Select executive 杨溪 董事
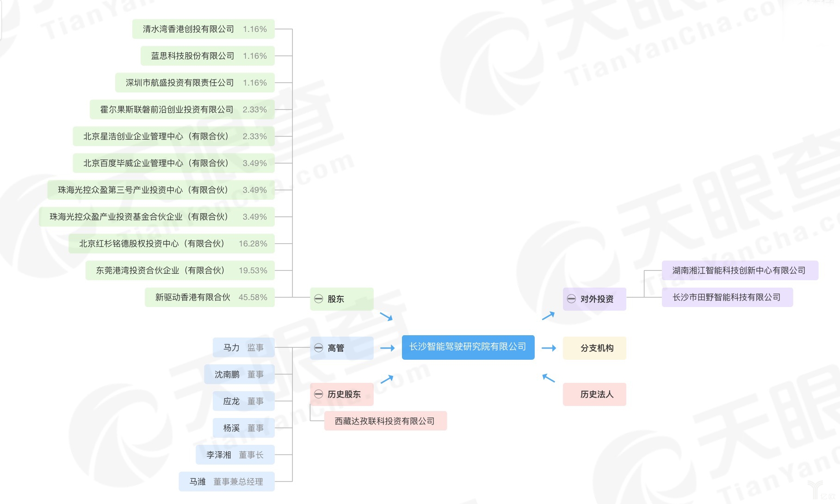 244,428
